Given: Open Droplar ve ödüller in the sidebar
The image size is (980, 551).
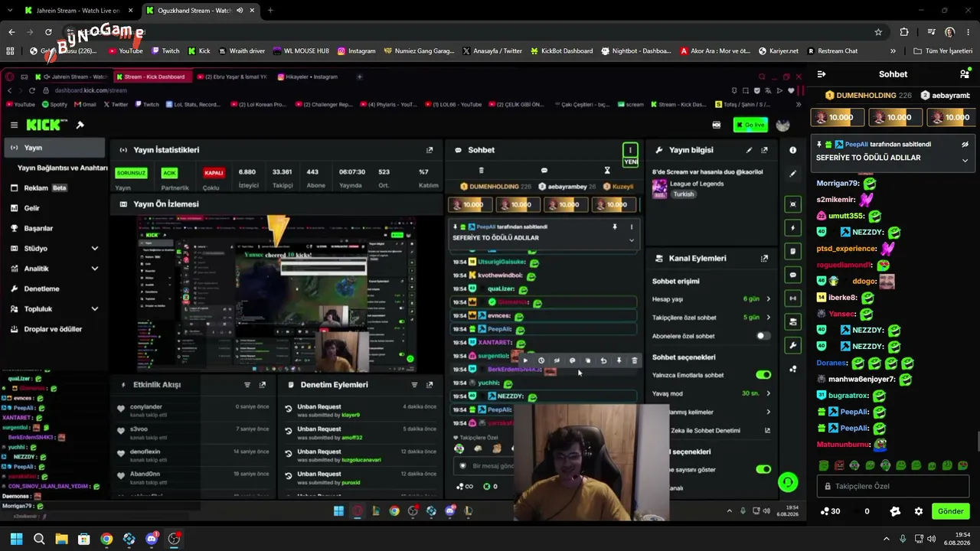Looking at the screenshot, I should pyautogui.click(x=55, y=329).
